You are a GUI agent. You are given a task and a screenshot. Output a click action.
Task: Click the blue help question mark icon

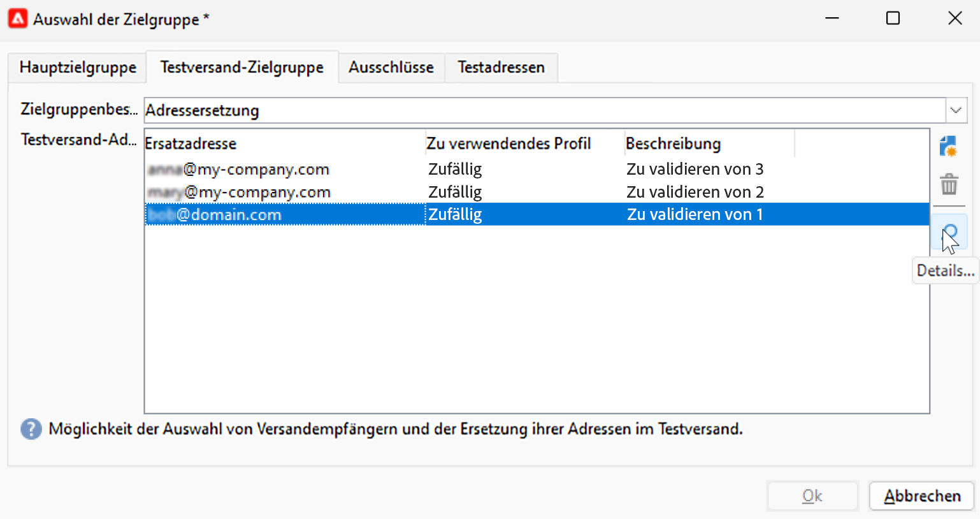point(31,429)
